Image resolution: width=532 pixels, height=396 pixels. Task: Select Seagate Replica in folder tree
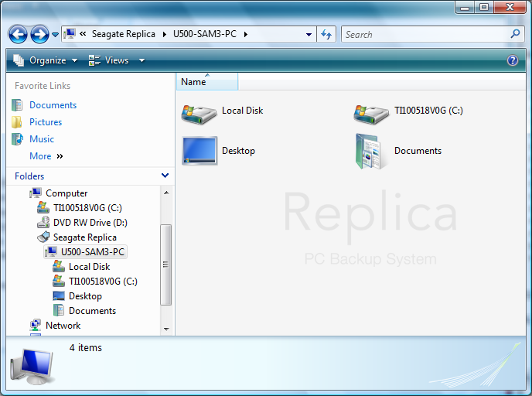point(85,237)
